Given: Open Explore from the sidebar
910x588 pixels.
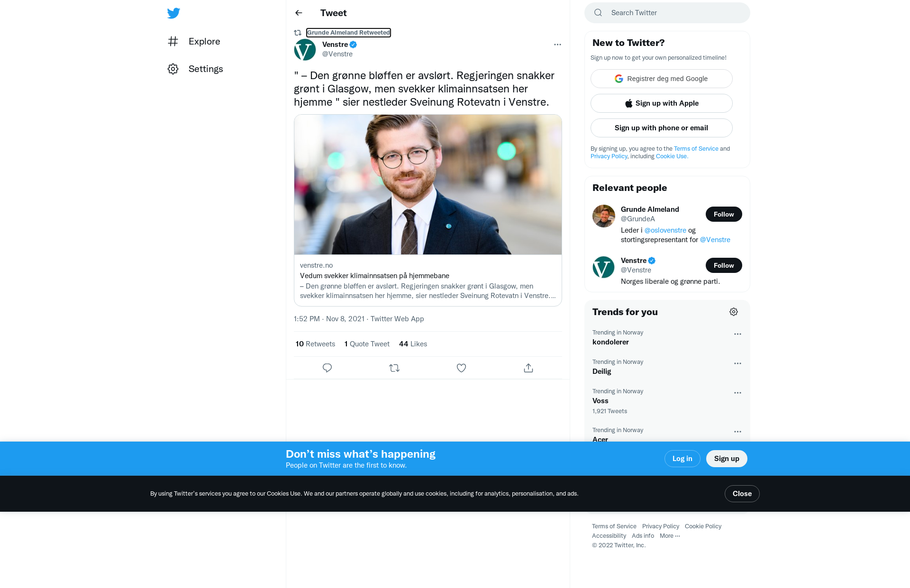Looking at the screenshot, I should (x=194, y=41).
